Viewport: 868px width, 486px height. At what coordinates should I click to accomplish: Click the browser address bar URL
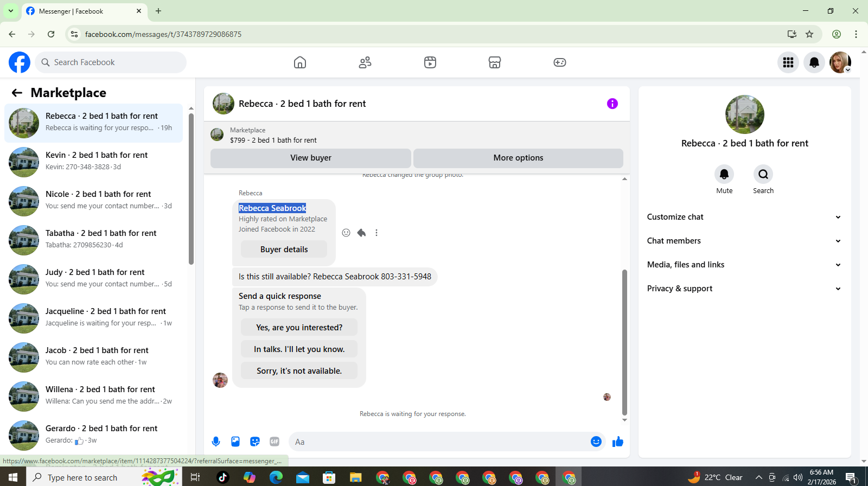click(163, 34)
